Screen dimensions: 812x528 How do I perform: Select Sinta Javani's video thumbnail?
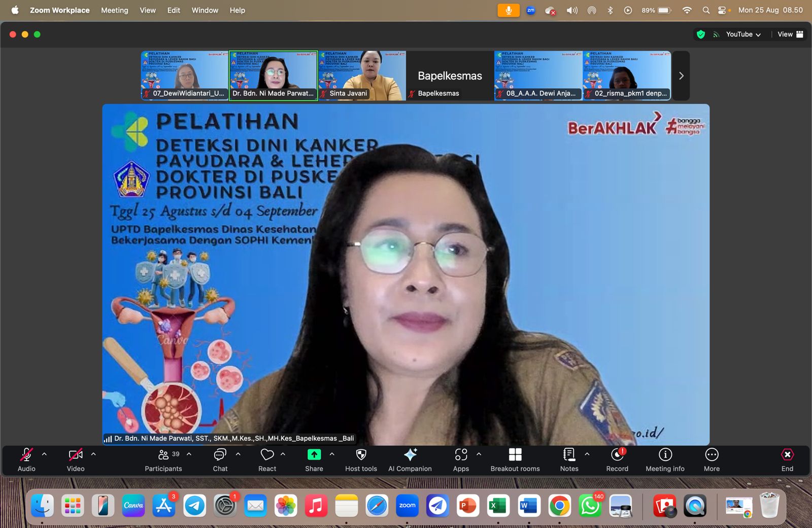pyautogui.click(x=362, y=76)
